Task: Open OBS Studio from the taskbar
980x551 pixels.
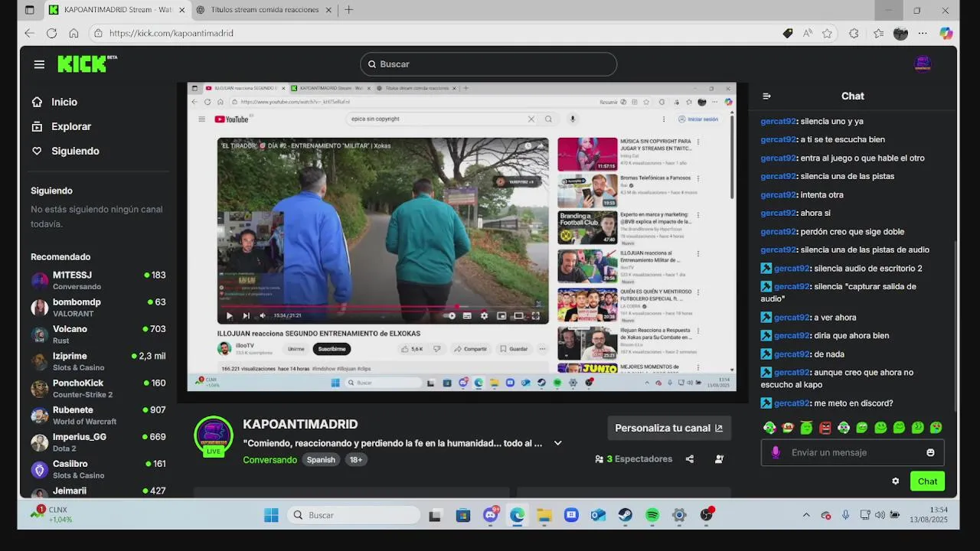Action: pyautogui.click(x=706, y=515)
